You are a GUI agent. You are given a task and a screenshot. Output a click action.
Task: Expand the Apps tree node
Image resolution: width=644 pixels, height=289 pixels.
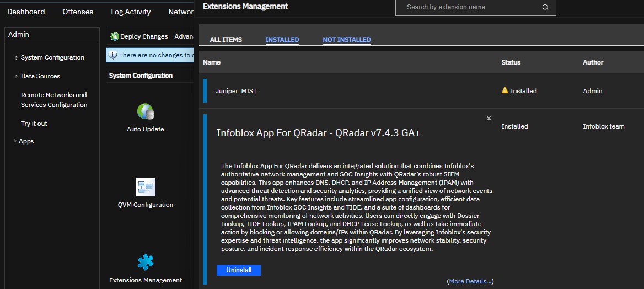coord(15,141)
